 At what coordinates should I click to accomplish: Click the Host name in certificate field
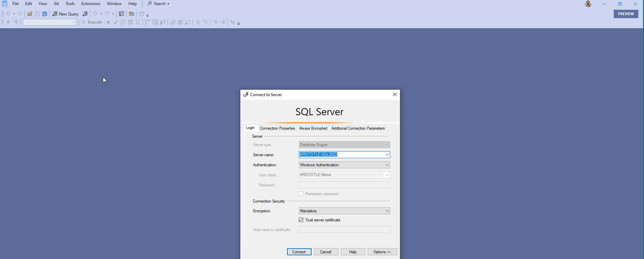(345, 229)
